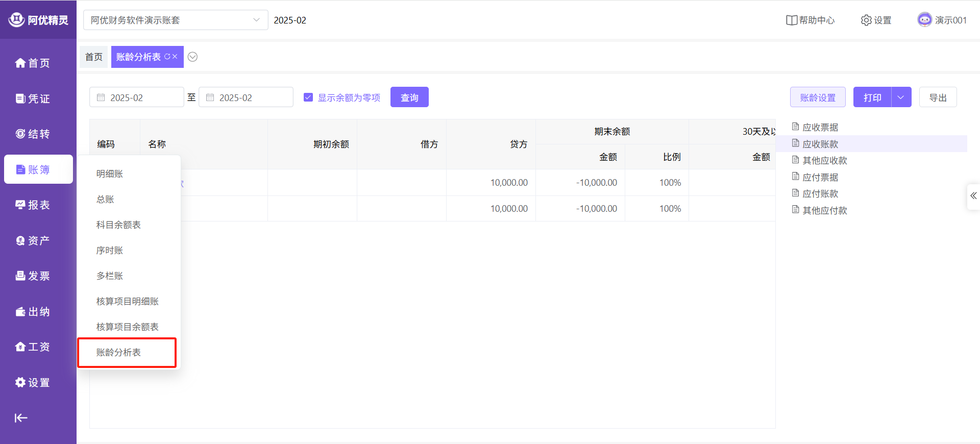
Task: Click the home icon in sidebar
Action: coord(20,63)
